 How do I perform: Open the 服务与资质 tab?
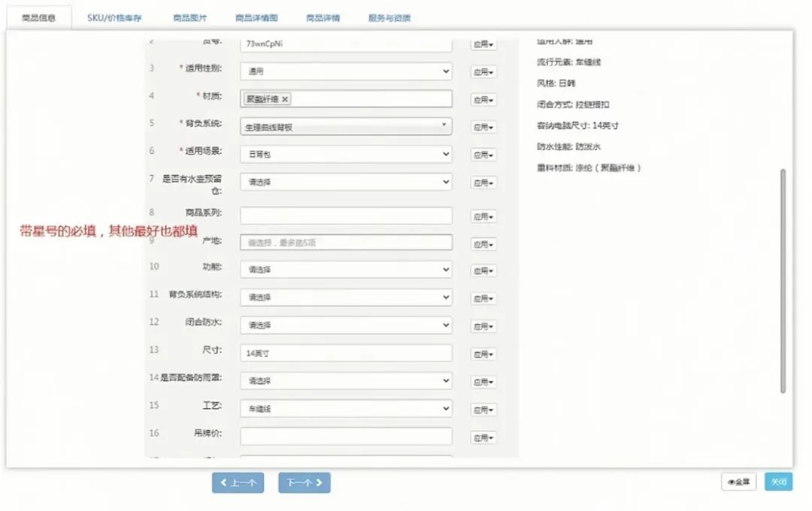389,17
